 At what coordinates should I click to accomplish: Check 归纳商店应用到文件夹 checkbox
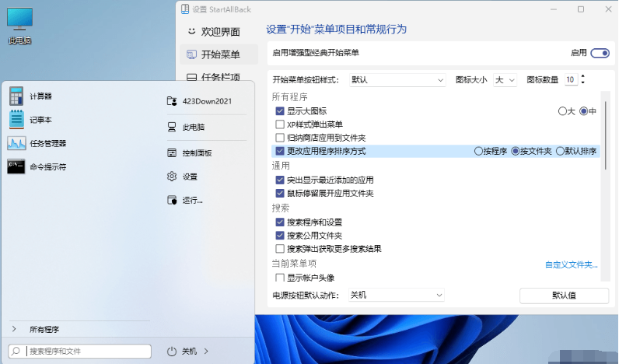280,138
